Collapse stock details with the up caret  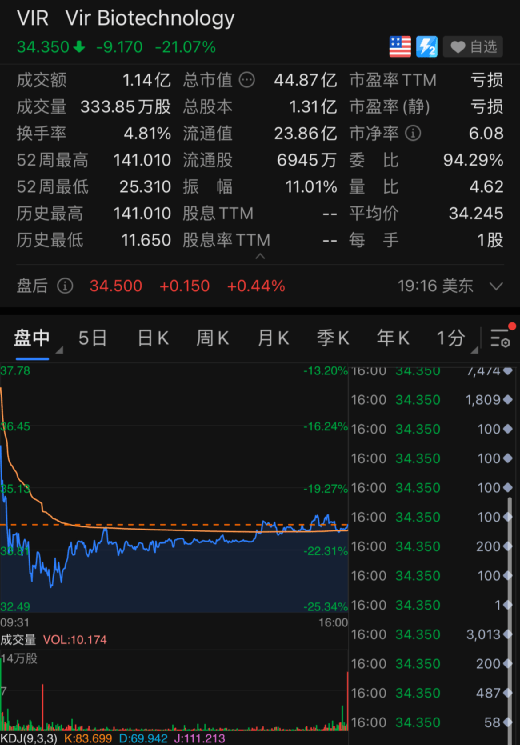coord(260,256)
